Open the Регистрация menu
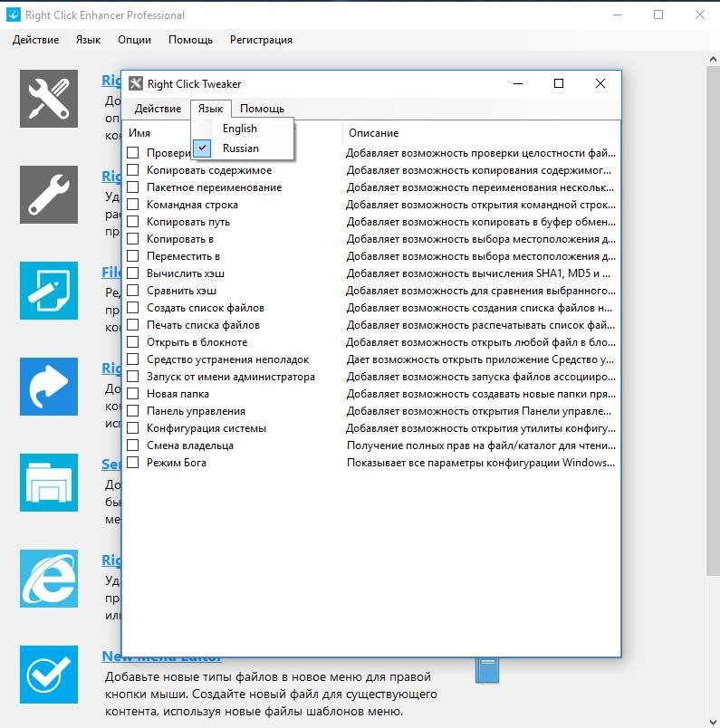The image size is (720, 728). (261, 40)
